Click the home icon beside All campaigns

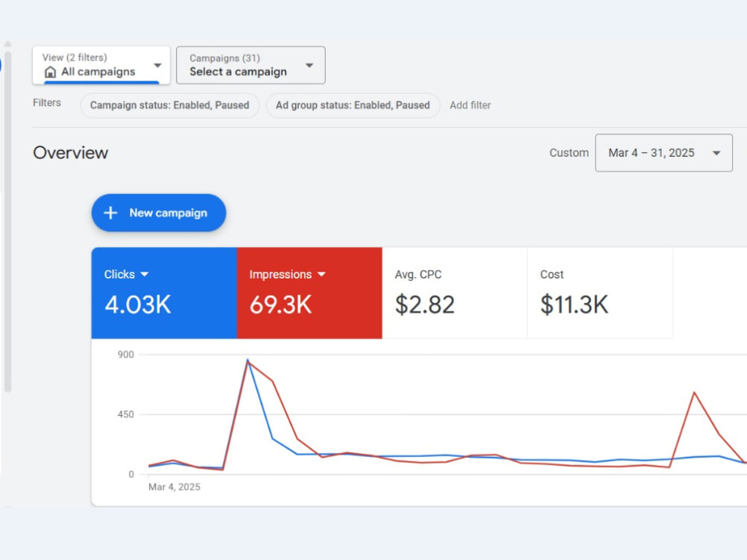coord(50,72)
